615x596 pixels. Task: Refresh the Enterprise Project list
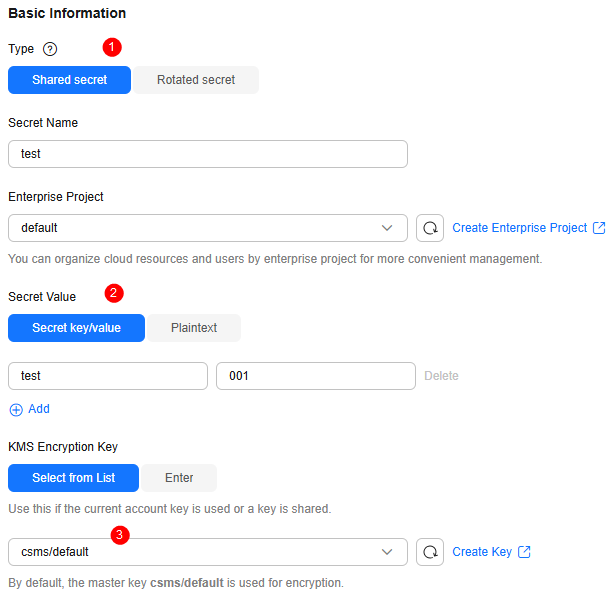[x=430, y=228]
